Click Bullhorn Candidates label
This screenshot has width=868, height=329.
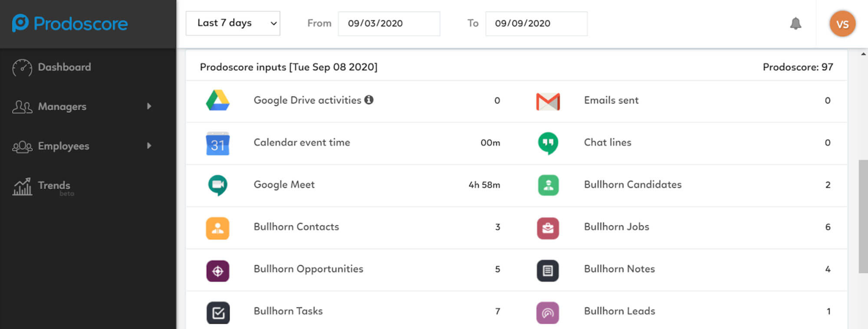(x=633, y=184)
